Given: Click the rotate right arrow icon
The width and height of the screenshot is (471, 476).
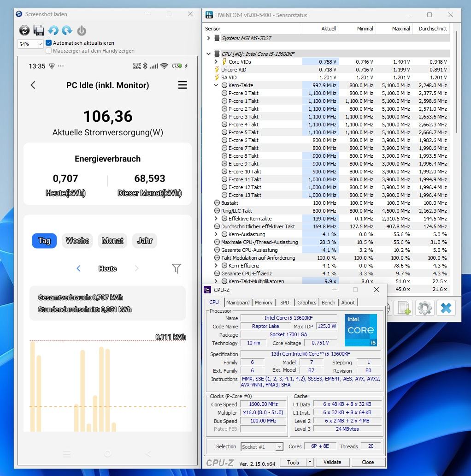Looking at the screenshot, I should tap(67, 30).
